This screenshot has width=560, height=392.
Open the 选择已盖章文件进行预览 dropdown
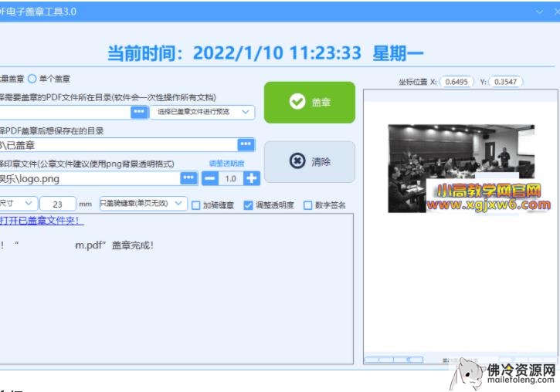coord(202,112)
